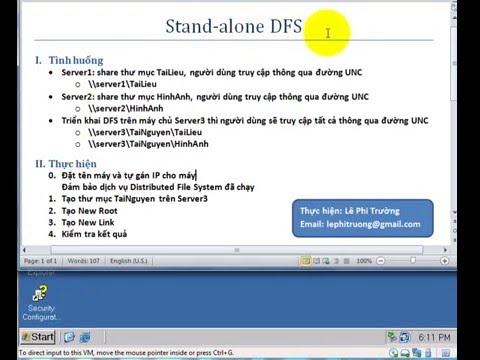Switch to Print Layout view

(306, 261)
